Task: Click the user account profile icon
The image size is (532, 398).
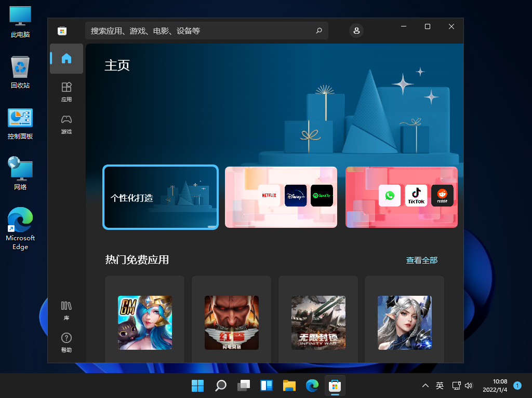Action: [x=356, y=31]
